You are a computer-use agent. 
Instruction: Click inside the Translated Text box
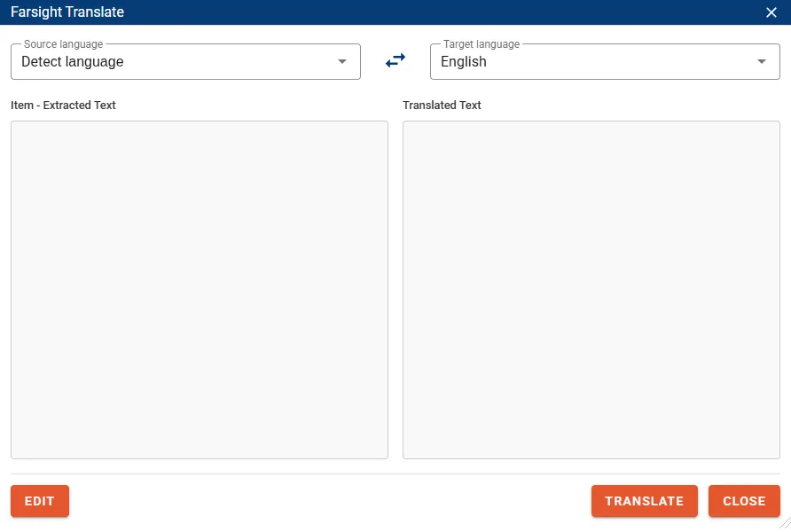coord(591,290)
